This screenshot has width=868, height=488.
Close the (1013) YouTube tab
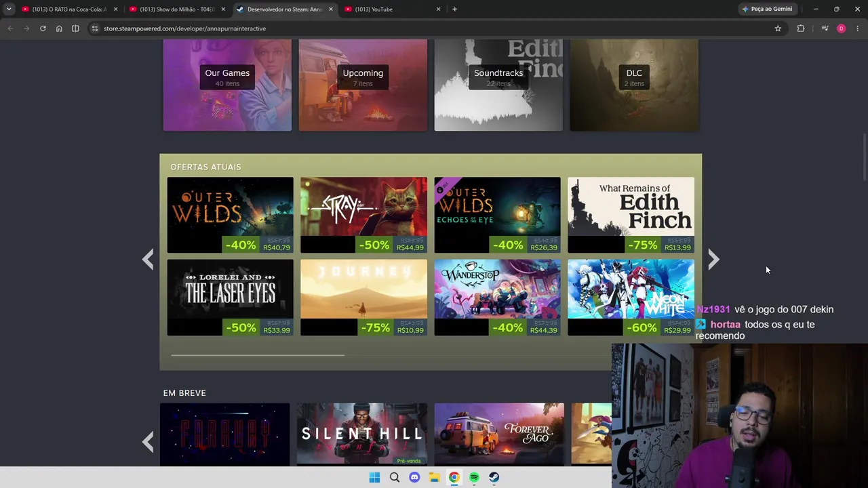[x=438, y=9]
